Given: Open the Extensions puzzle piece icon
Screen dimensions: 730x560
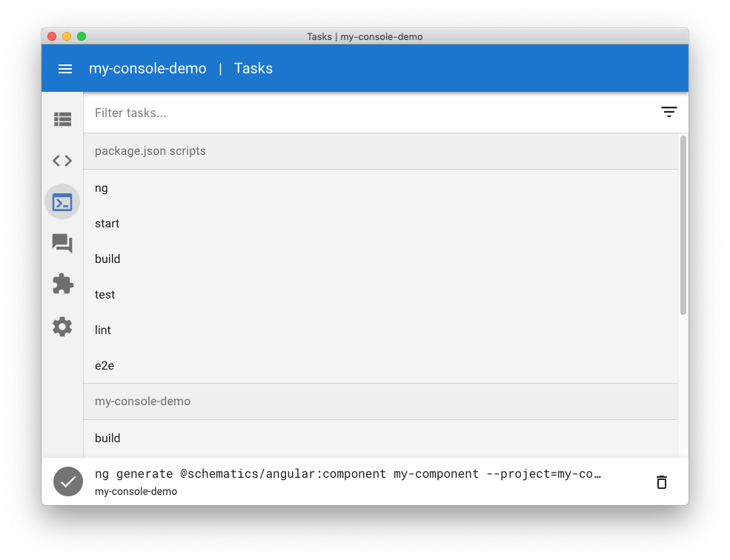Looking at the screenshot, I should pos(62,284).
